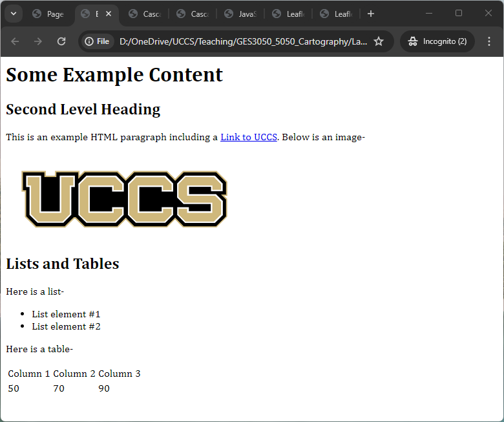The width and height of the screenshot is (504, 422).
Task: Click the Lists and Tables heading
Action: pyautogui.click(x=63, y=264)
